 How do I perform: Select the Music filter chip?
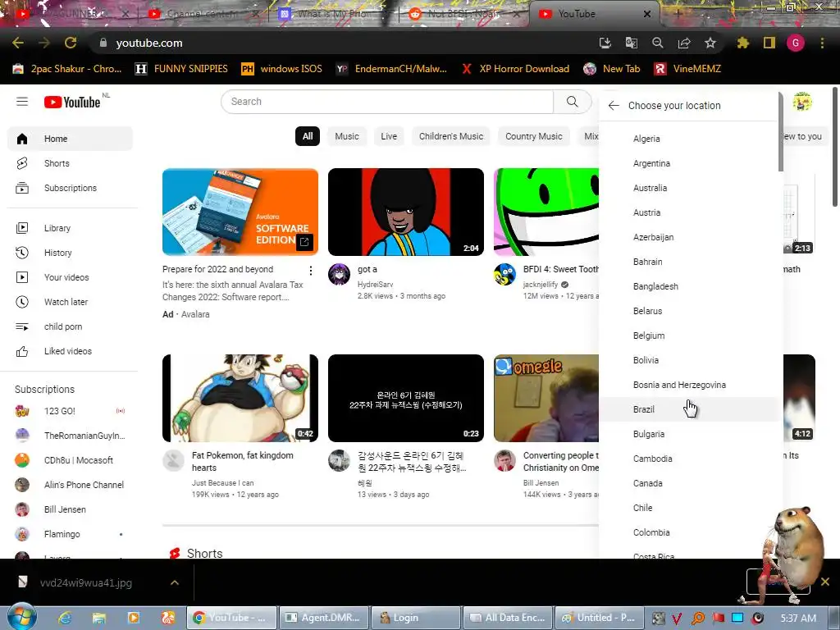tap(347, 136)
